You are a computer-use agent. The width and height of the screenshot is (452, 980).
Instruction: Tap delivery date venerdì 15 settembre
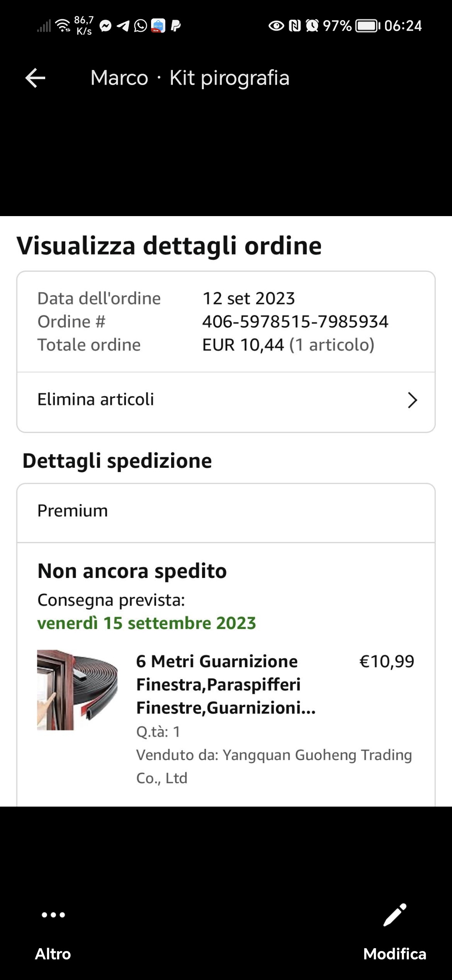coord(146,623)
